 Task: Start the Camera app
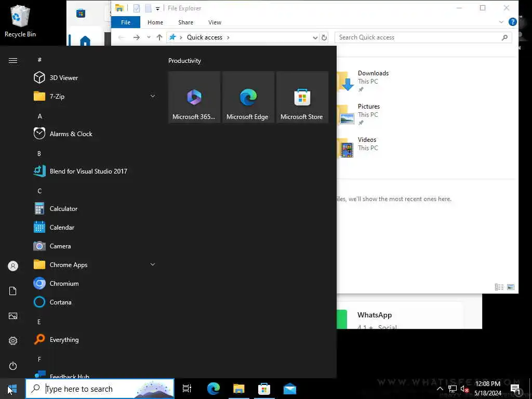(x=95, y=246)
